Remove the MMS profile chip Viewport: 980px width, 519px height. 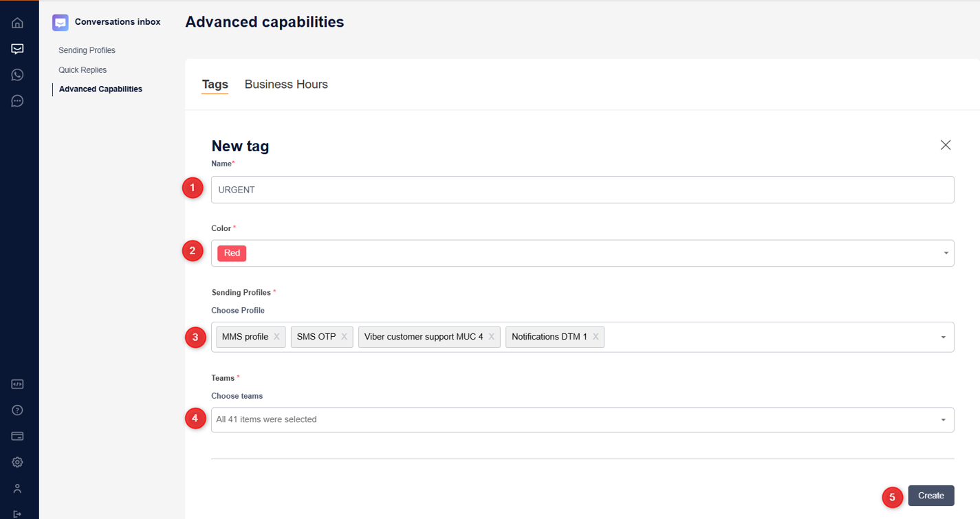(x=276, y=337)
